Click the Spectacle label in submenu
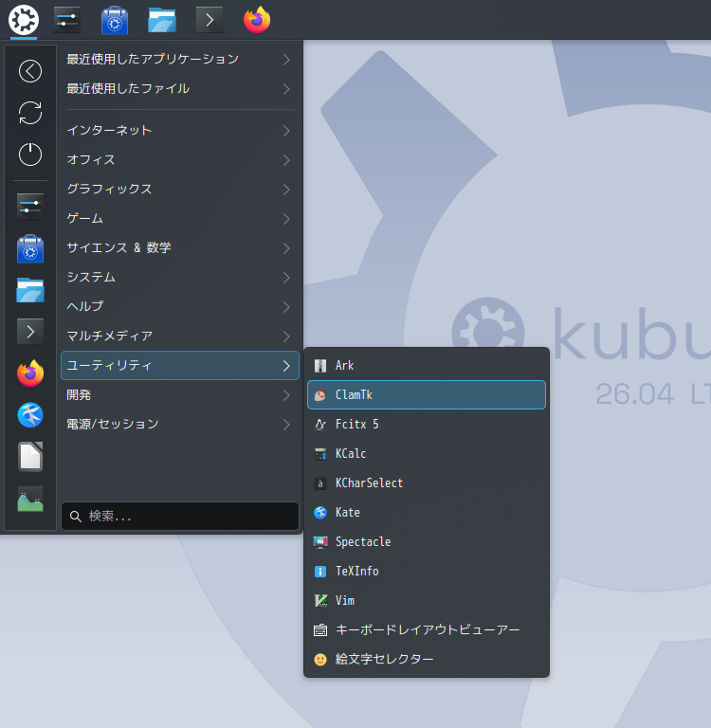 click(363, 542)
